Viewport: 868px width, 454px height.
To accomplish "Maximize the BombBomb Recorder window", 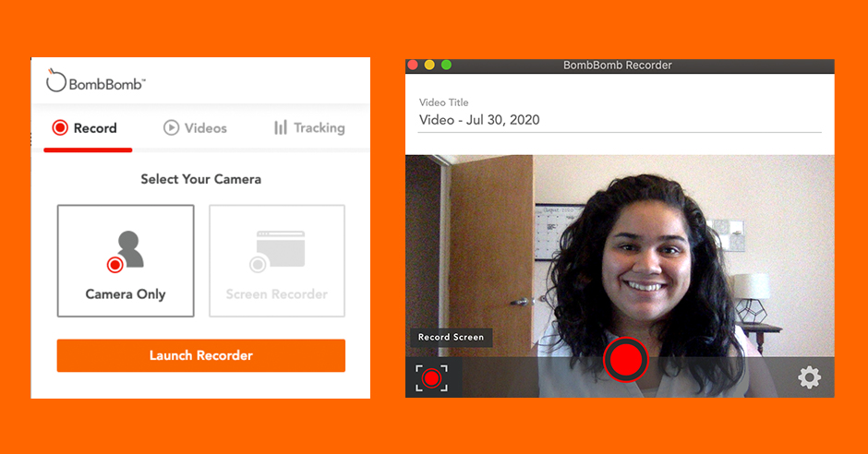I will (x=446, y=66).
